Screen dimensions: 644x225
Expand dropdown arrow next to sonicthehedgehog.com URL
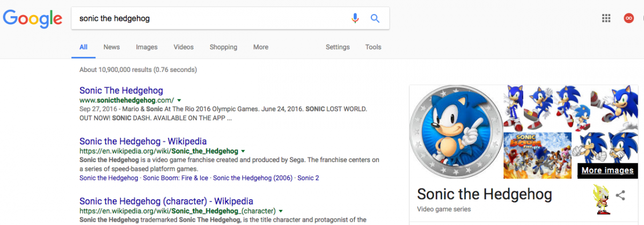[x=179, y=100]
